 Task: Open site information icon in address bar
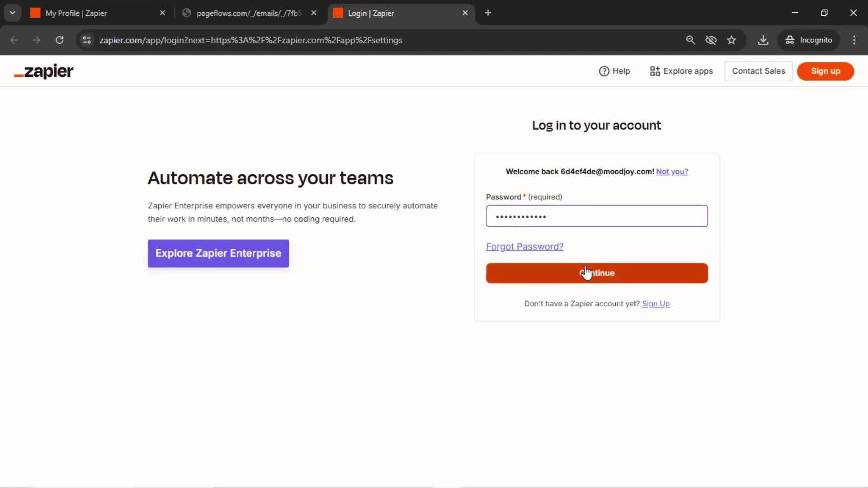[87, 40]
